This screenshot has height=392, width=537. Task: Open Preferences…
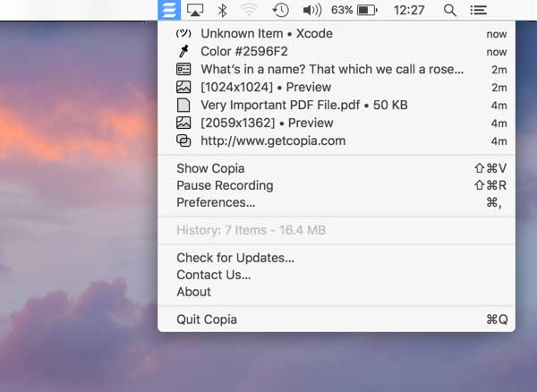pyautogui.click(x=337, y=202)
